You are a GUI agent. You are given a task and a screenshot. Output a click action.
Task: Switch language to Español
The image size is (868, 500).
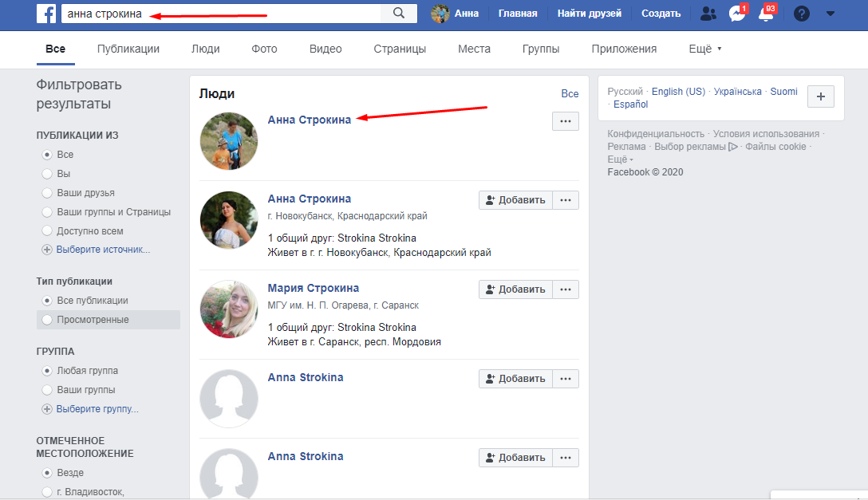630,104
